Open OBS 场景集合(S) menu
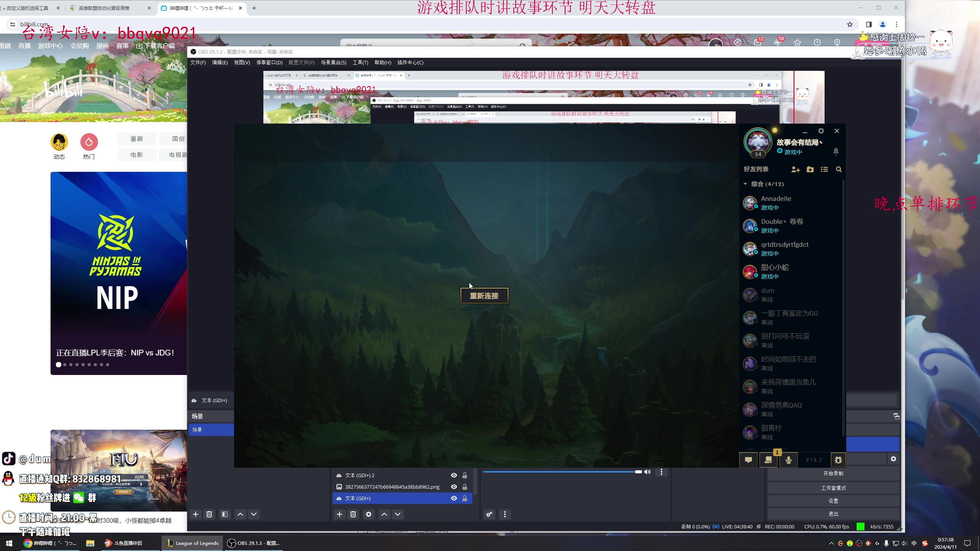This screenshot has width=980, height=551. pyautogui.click(x=333, y=62)
